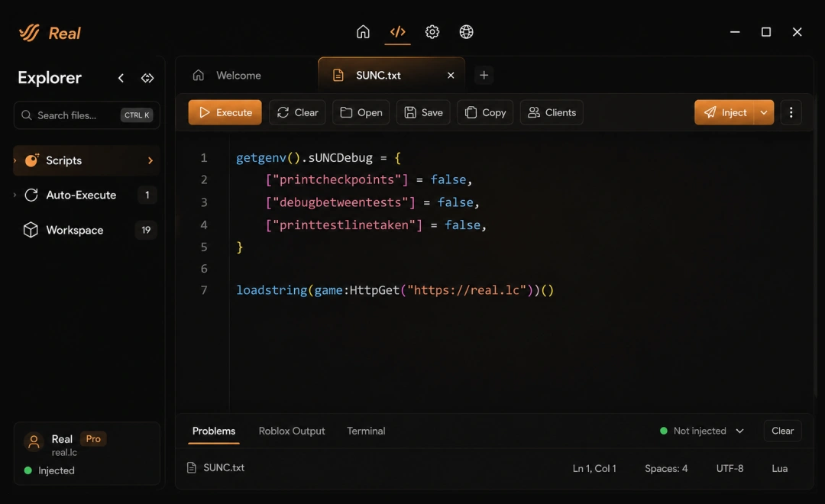825x504 pixels.
Task: Click the Scripts folder icon
Action: coord(31,160)
